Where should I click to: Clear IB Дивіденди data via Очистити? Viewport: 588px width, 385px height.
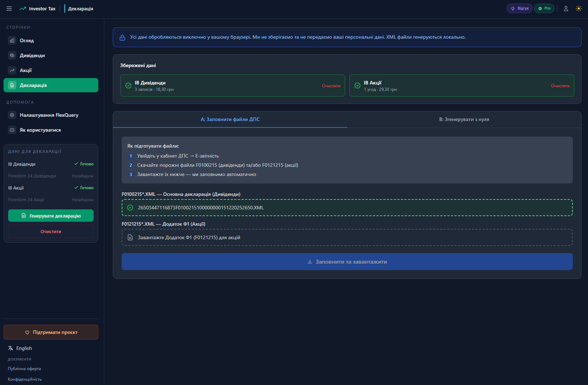pos(331,86)
